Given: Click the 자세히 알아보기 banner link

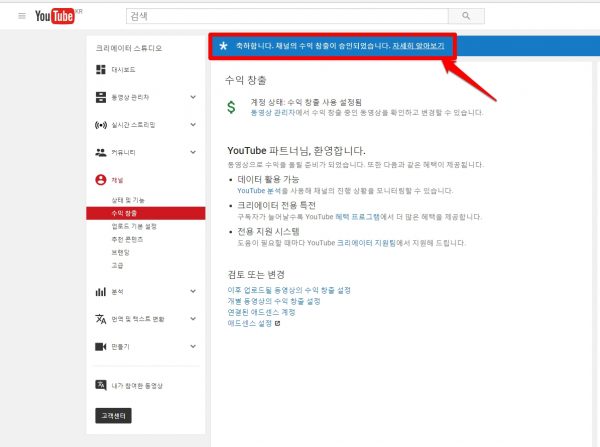Looking at the screenshot, I should tap(418, 46).
